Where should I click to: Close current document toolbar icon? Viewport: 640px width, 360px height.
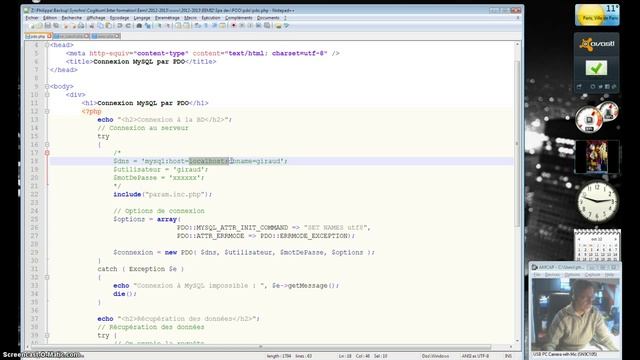66,26
